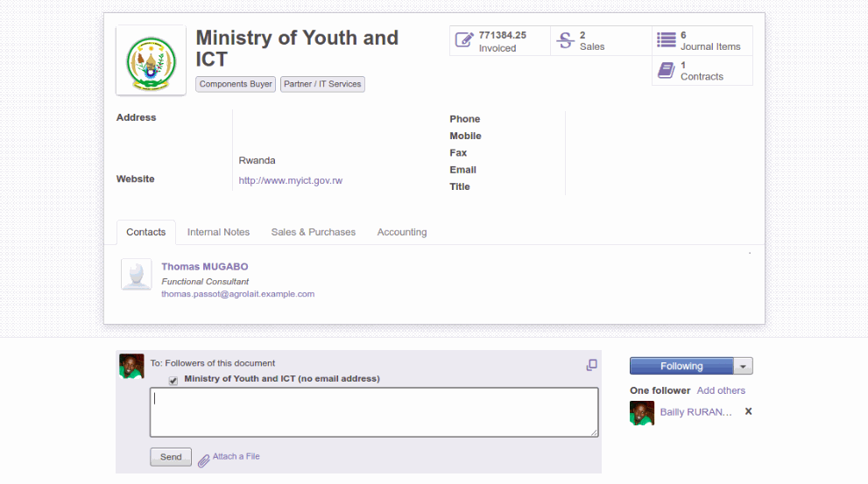Click Thomas MUGABO's avatar placeholder

pyautogui.click(x=136, y=274)
